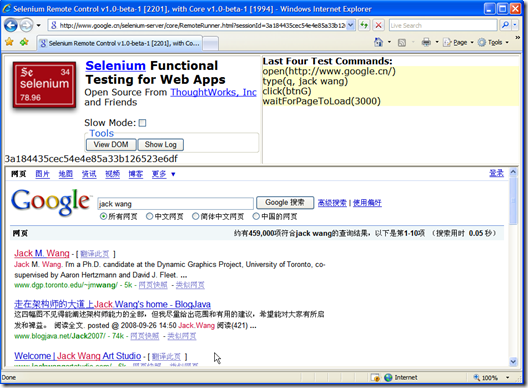528x388 pixels.
Task: Expand the Home button dropdown arrow
Action: pos(389,42)
